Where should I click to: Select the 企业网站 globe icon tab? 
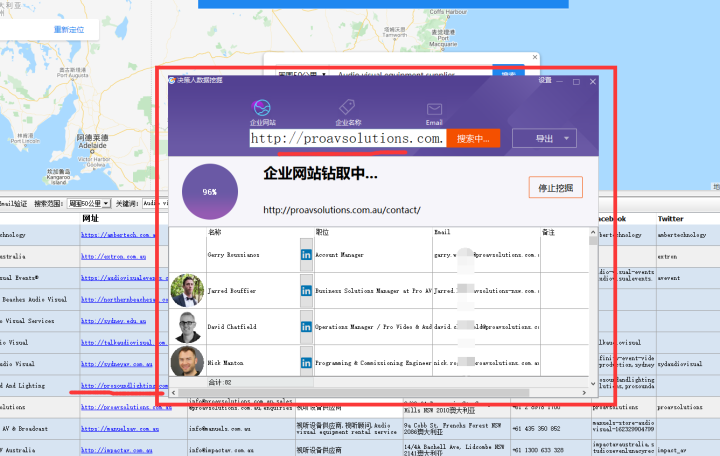click(263, 113)
